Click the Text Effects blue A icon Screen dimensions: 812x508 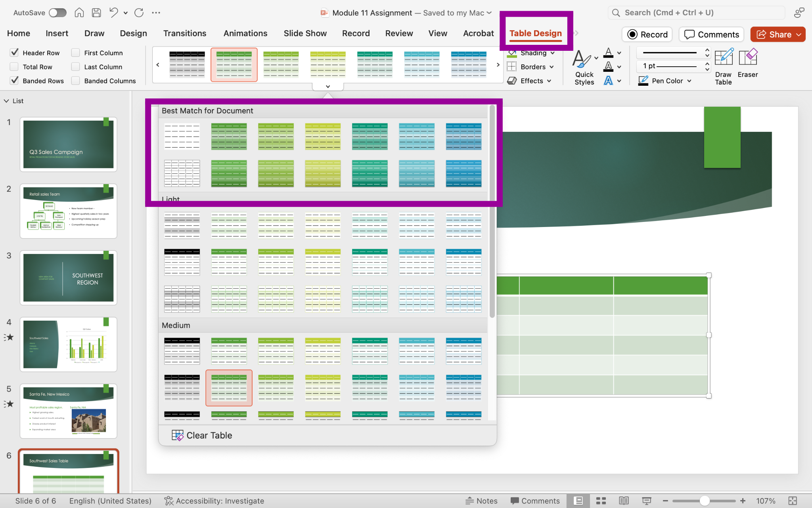click(608, 81)
